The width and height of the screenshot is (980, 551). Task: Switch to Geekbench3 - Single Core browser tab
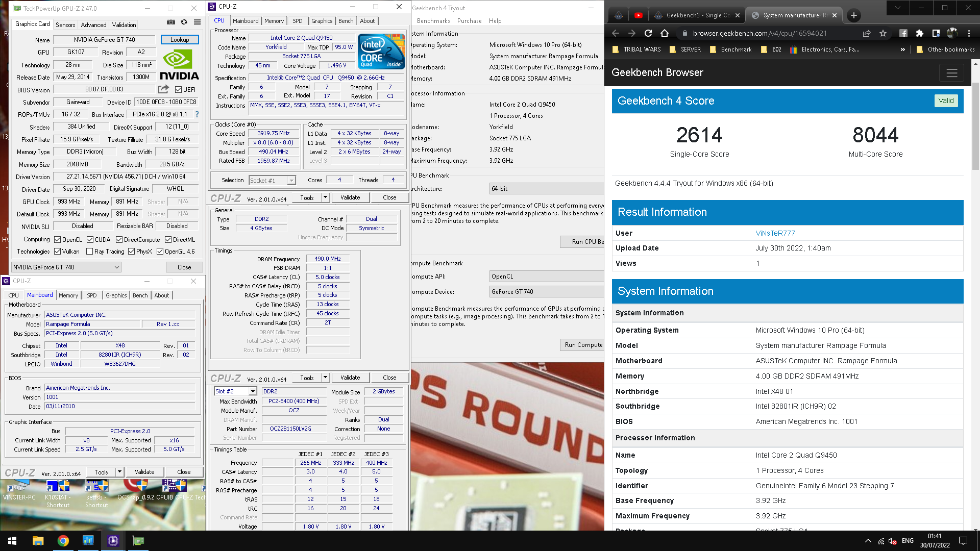697,15
